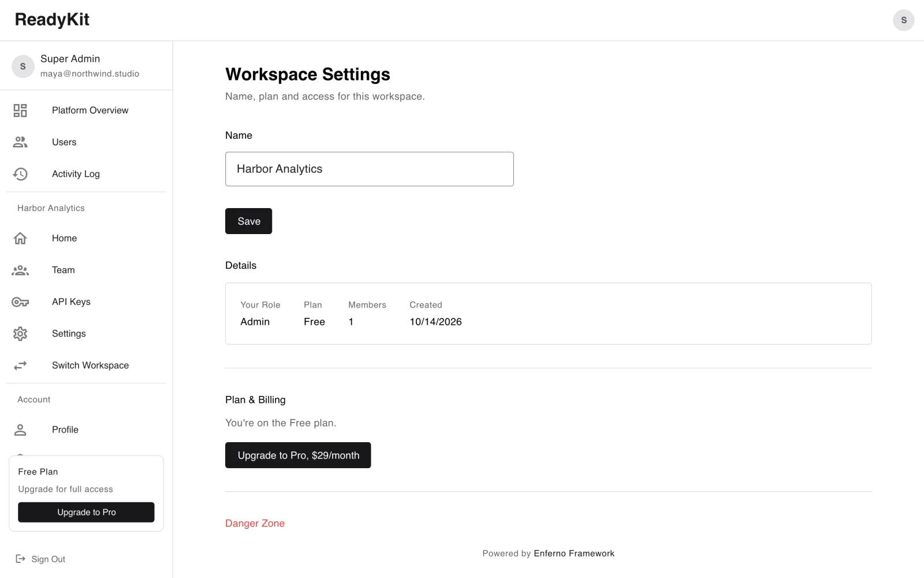Click the Super Admin name
Image resolution: width=924 pixels, height=578 pixels.
[70, 58]
